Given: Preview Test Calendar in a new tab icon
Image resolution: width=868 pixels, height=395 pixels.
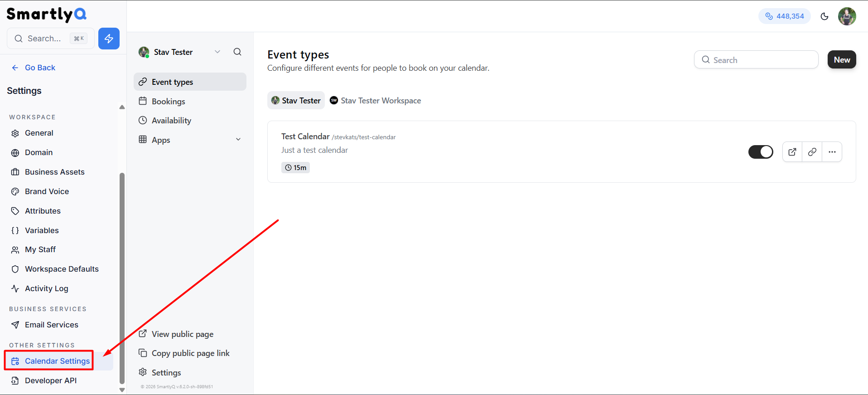Looking at the screenshot, I should pos(792,152).
